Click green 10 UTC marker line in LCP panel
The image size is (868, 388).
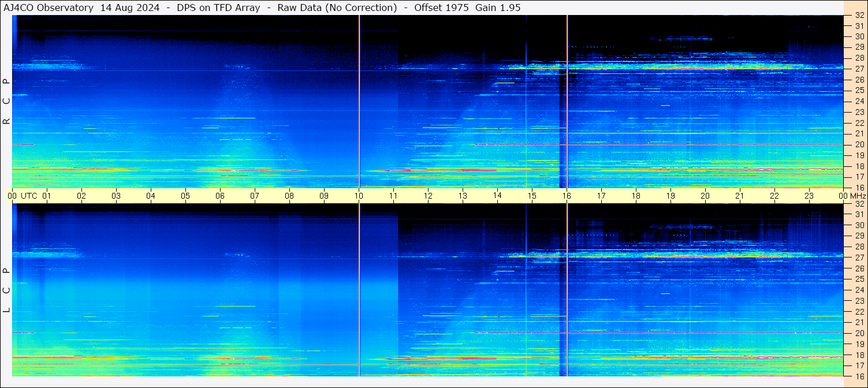359,290
